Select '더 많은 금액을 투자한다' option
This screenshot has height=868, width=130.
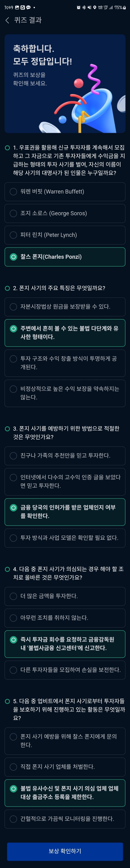(x=65, y=596)
